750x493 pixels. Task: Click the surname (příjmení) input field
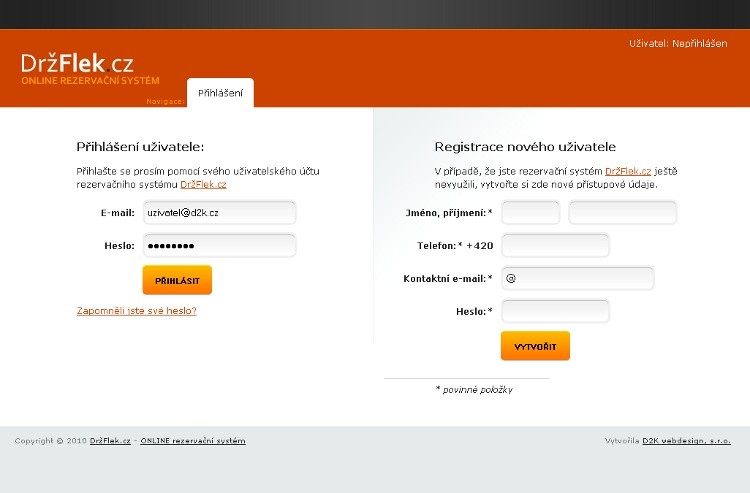click(x=623, y=213)
